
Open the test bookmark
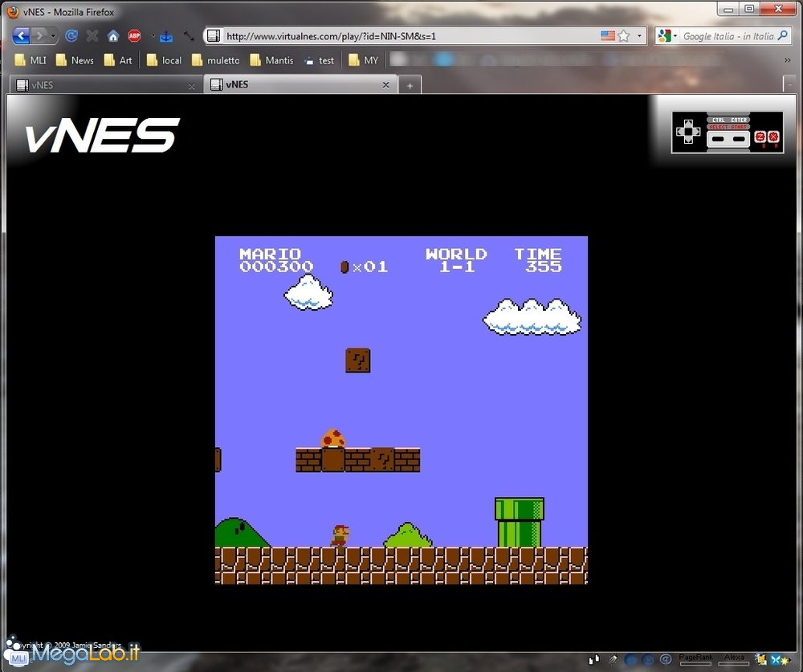pos(319,60)
